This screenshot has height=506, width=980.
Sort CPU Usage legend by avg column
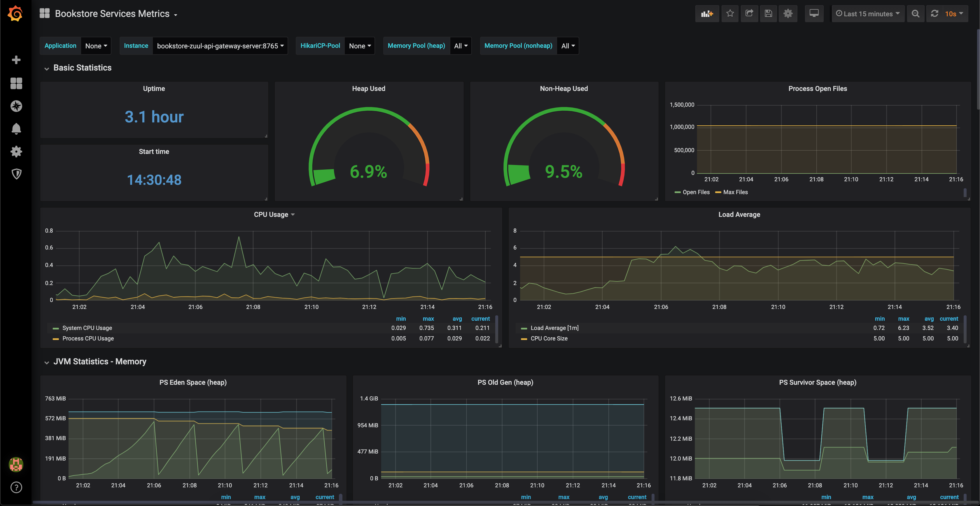pos(457,319)
